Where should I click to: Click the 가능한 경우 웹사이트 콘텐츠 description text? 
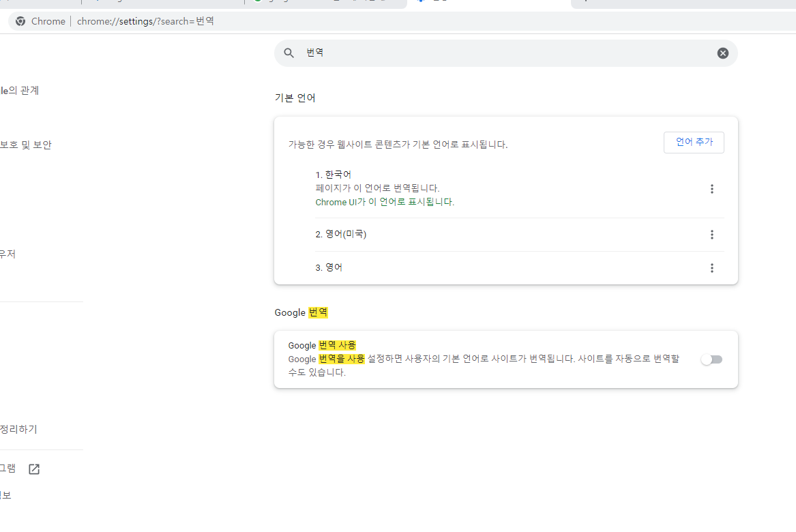coord(398,145)
